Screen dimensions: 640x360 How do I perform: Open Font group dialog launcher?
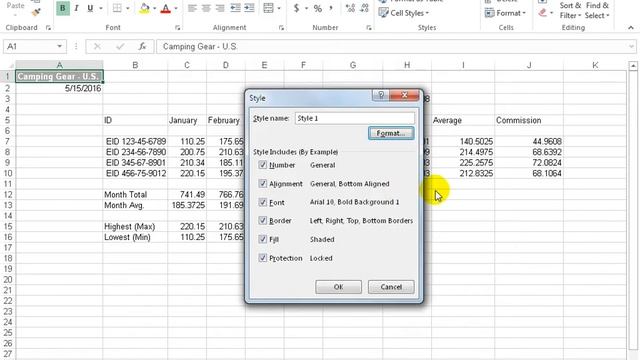[178, 28]
